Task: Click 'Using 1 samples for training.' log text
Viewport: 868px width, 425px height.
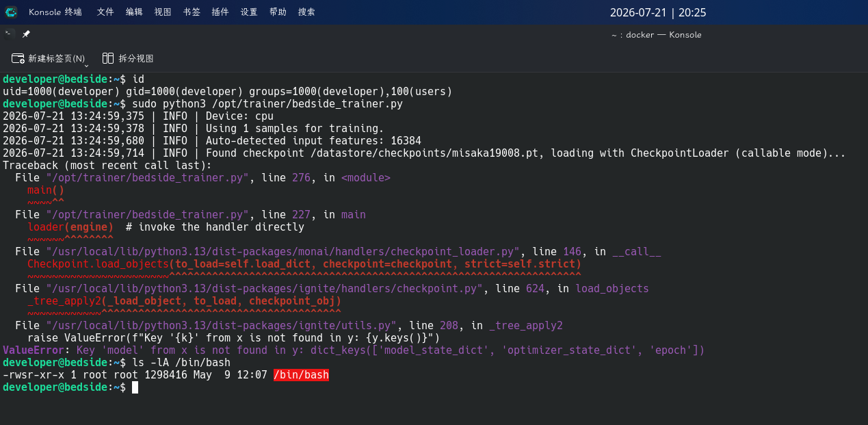Action: [x=295, y=129]
